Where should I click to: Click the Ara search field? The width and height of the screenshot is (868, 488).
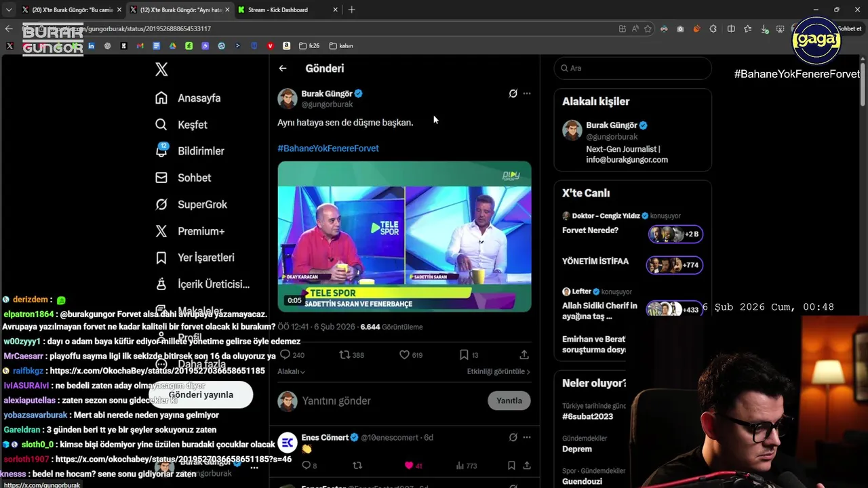[633, 68]
